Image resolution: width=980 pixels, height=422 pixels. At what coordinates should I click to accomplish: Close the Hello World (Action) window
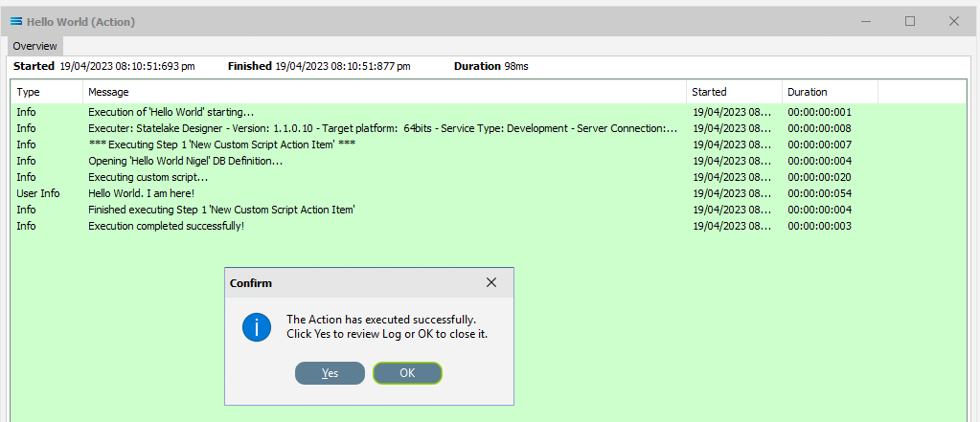point(954,21)
